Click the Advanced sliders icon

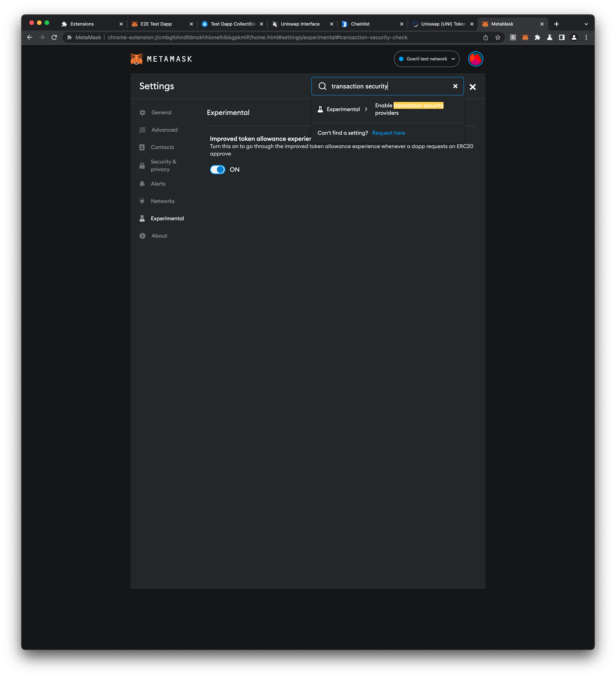[142, 130]
